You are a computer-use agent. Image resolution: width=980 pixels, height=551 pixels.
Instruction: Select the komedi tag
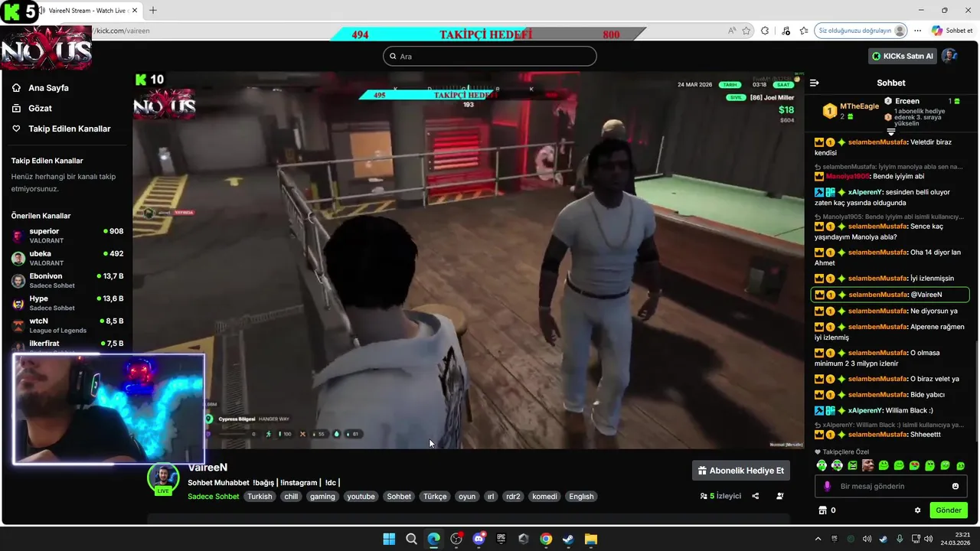pyautogui.click(x=544, y=497)
